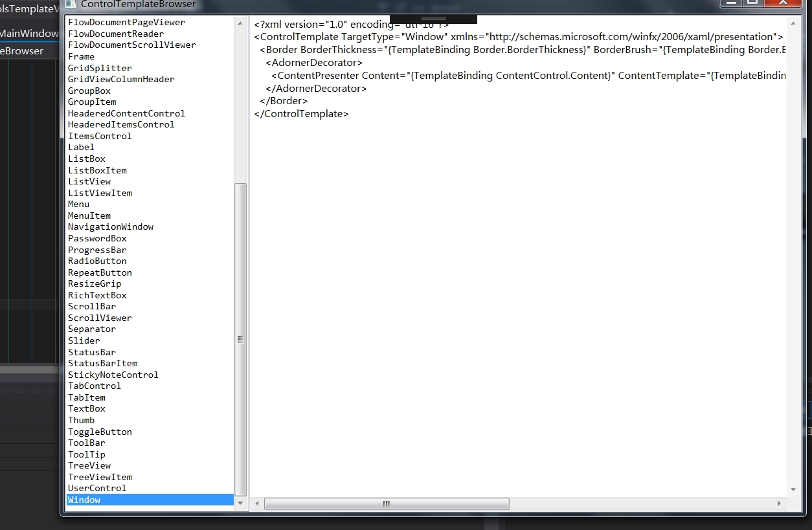812x530 pixels.
Task: Click the highlighted Window list item
Action: pos(150,500)
